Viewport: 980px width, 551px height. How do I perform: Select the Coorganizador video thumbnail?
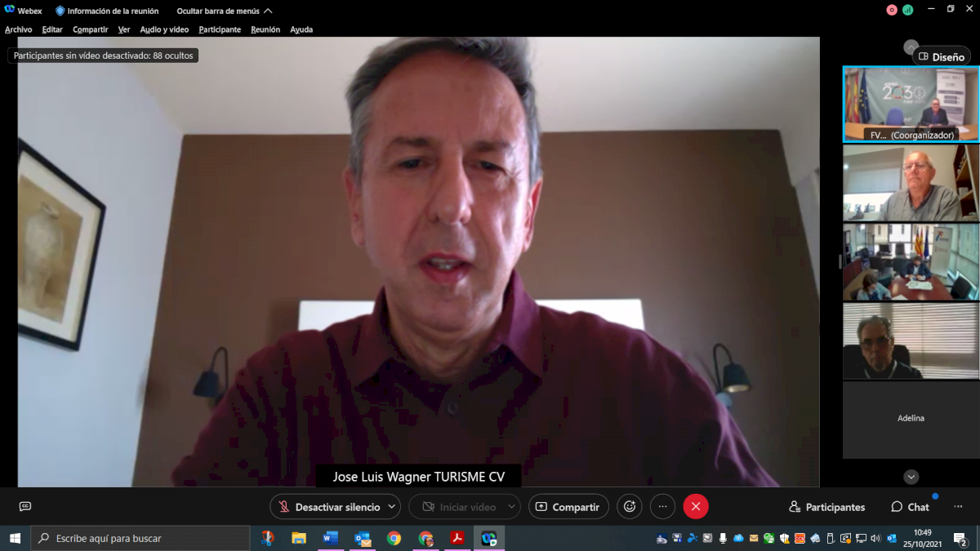[911, 104]
